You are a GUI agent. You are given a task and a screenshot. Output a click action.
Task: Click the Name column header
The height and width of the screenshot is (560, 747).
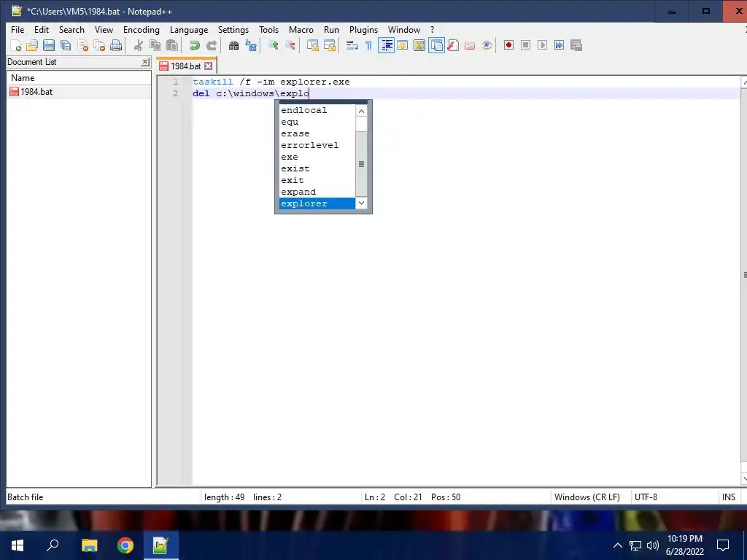point(79,77)
